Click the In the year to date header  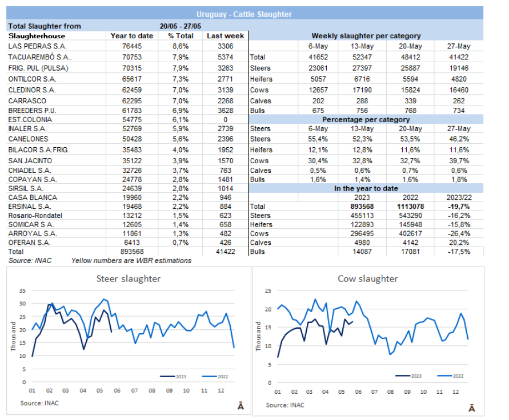[366, 188]
